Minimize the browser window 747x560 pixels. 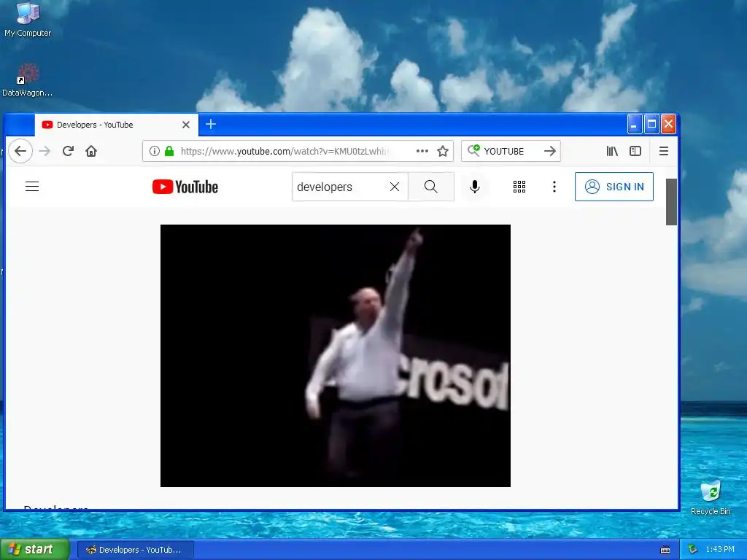[x=634, y=124]
